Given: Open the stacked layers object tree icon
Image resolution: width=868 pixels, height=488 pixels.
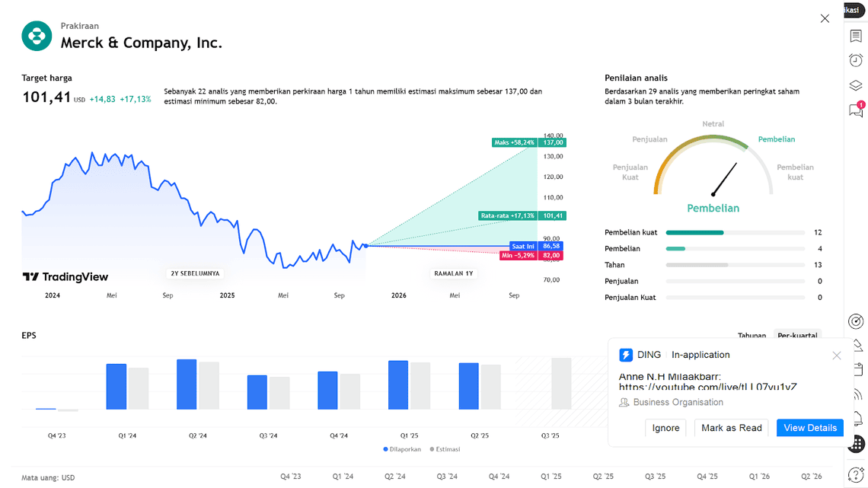Looking at the screenshot, I should coord(856,85).
